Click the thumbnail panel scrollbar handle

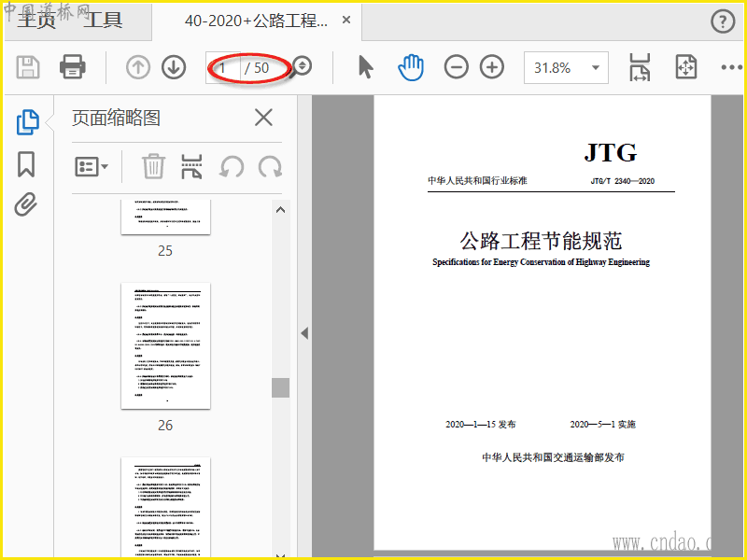pyautogui.click(x=281, y=387)
